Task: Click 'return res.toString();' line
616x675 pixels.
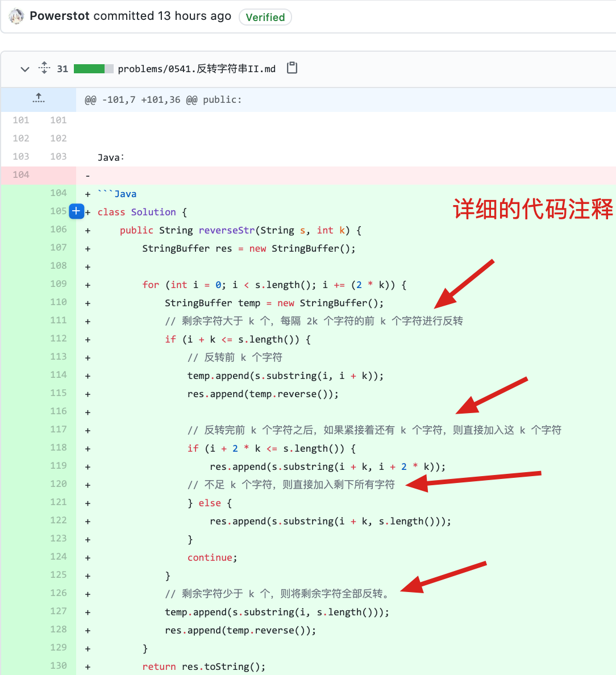Action: 204,666
